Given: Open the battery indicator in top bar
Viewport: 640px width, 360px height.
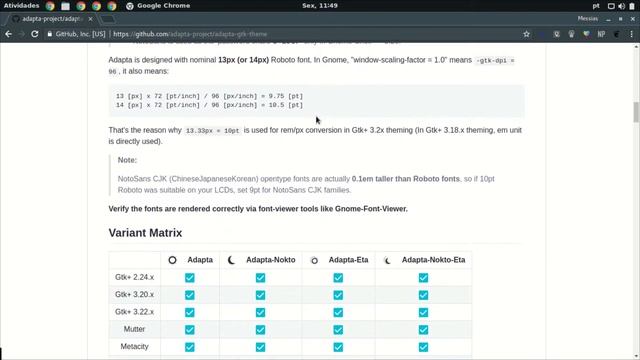Looking at the screenshot, I should click(632, 6).
